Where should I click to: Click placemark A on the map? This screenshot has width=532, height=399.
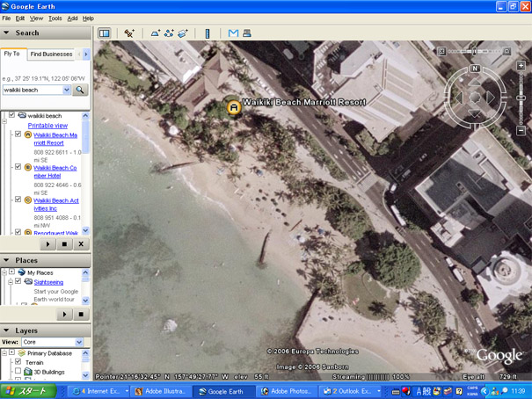[234, 107]
